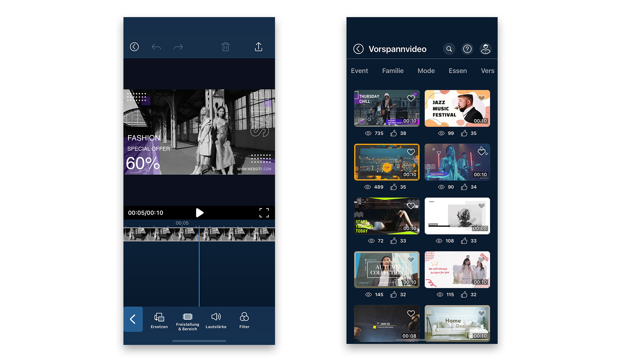This screenshot has height=362, width=644.
Task: Toggle heart on Join Us template
Action: (x=411, y=313)
